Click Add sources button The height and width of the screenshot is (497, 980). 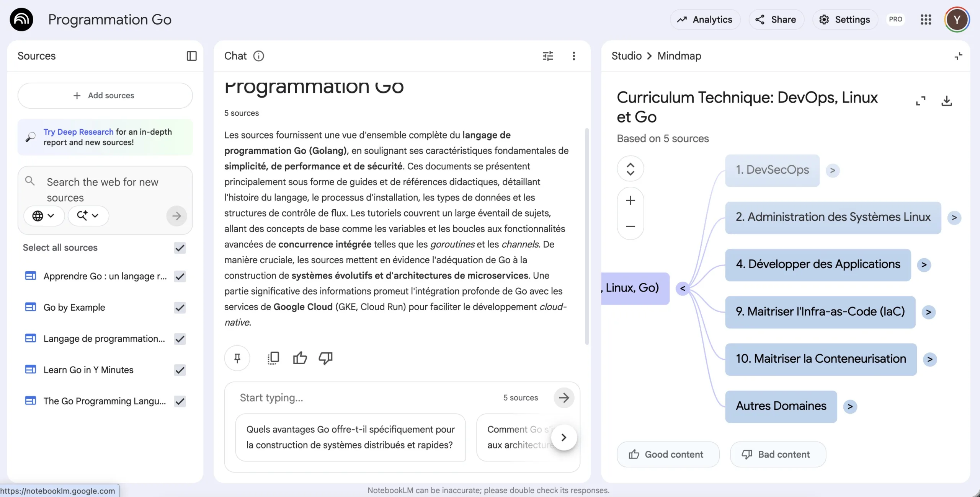[105, 95]
